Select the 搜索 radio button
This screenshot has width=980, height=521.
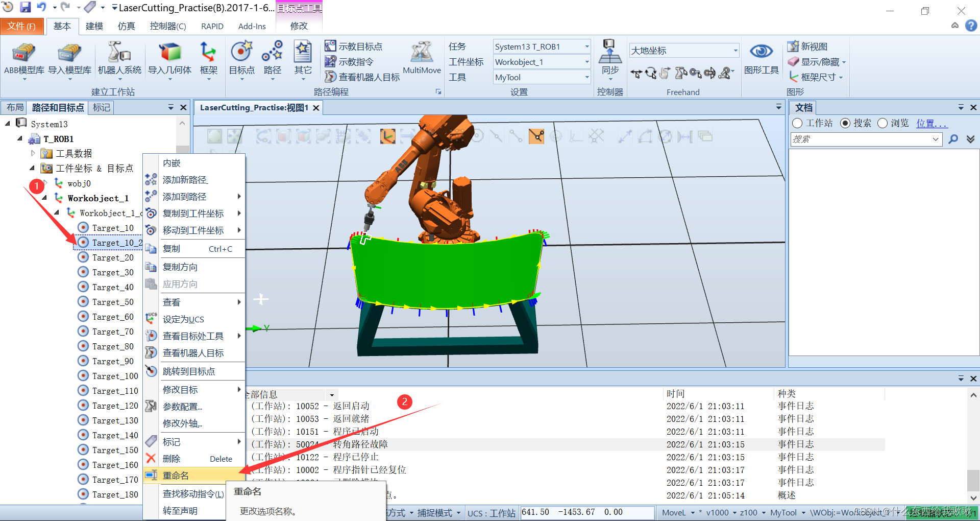point(845,123)
